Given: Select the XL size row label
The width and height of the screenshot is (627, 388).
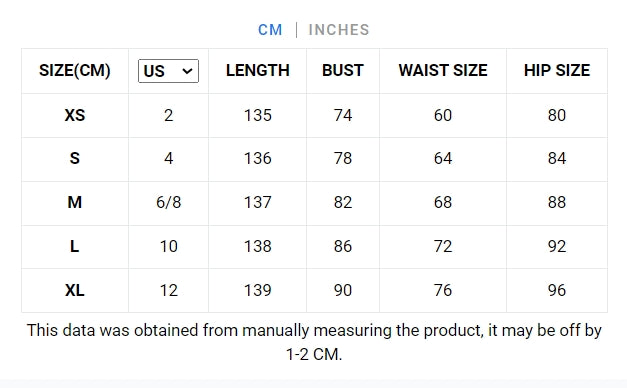Looking at the screenshot, I should click(x=75, y=290).
